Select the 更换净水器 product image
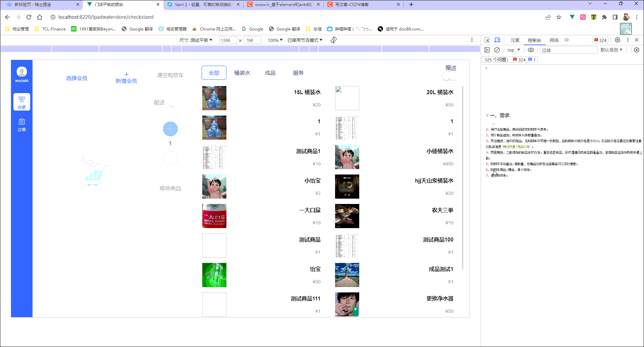This screenshot has width=644, height=347. coord(347,304)
